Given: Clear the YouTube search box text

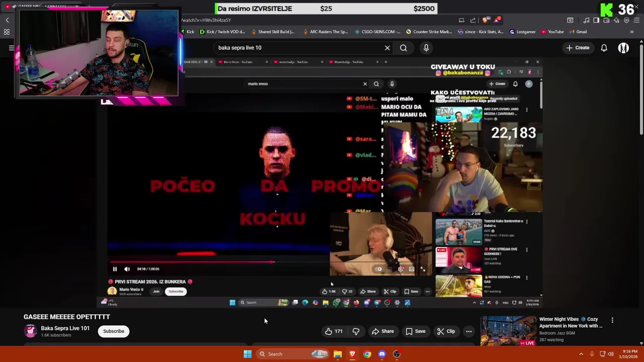Looking at the screenshot, I should (387, 48).
